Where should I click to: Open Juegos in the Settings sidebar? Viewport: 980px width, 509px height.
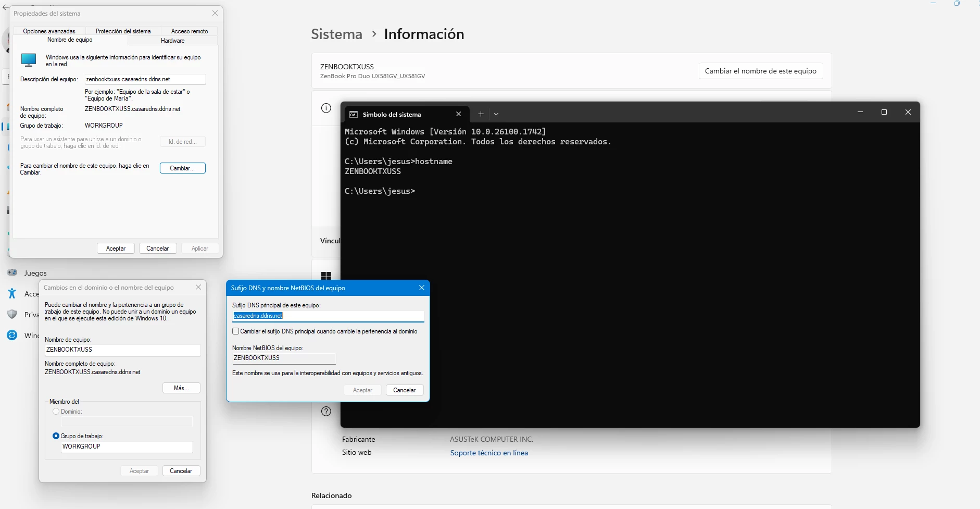35,273
